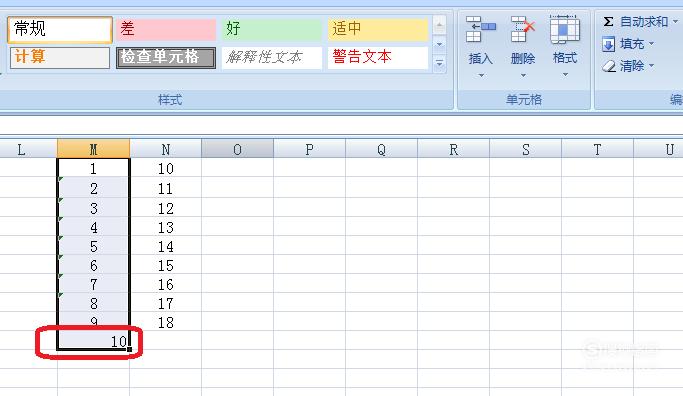Screen dimensions: 683x396
Task: Apply the 警告文本 (Warning Text) style
Action: click(x=378, y=58)
